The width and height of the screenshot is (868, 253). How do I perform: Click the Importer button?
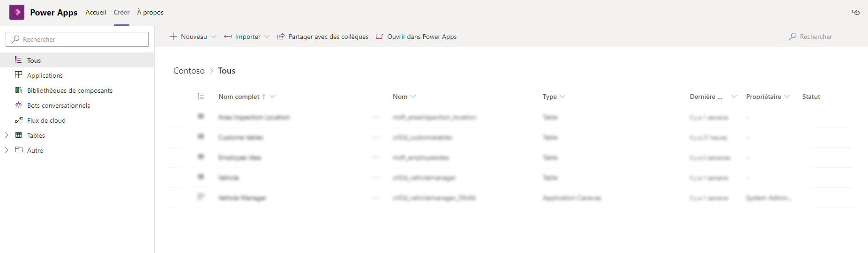pyautogui.click(x=242, y=37)
